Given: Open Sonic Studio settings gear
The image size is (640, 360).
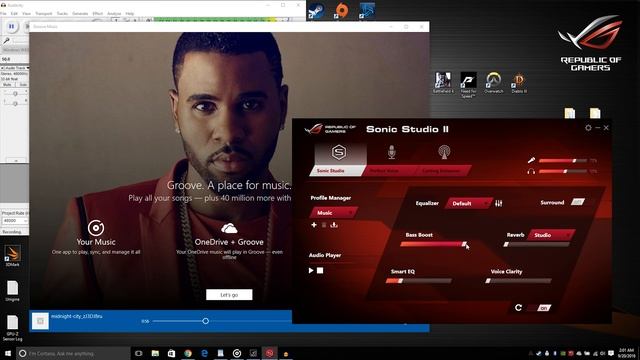Looking at the screenshot, I should click(588, 128).
